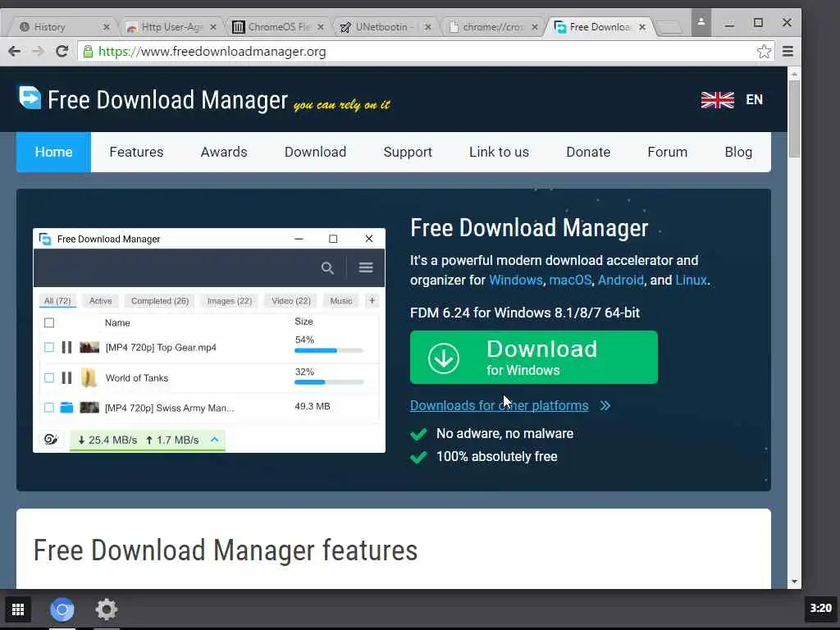
Task: Click the 54% progress bar for Top Gear
Action: coord(329,350)
